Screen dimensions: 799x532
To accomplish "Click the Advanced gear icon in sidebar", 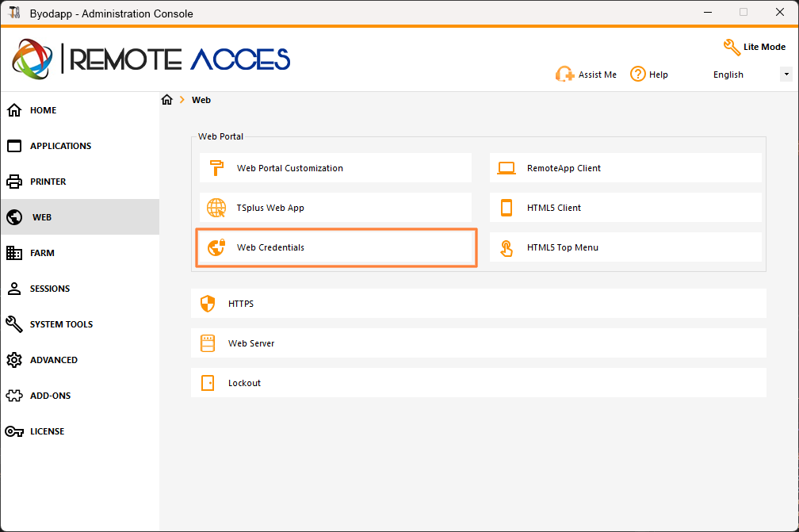I will [x=14, y=360].
